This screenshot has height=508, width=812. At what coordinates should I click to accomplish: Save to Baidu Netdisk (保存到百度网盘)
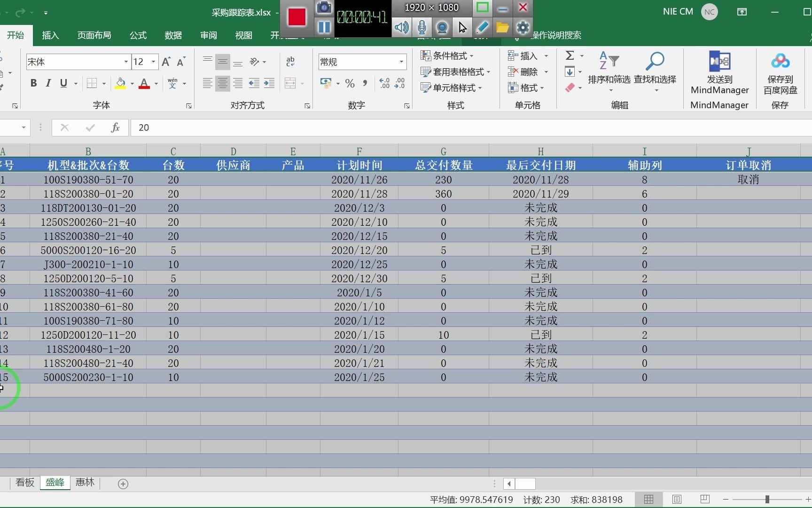click(780, 72)
